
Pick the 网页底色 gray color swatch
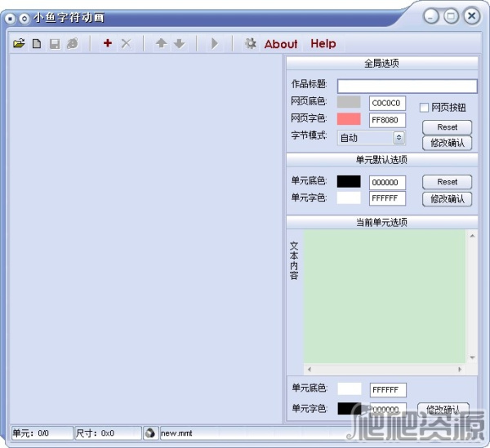tap(349, 102)
